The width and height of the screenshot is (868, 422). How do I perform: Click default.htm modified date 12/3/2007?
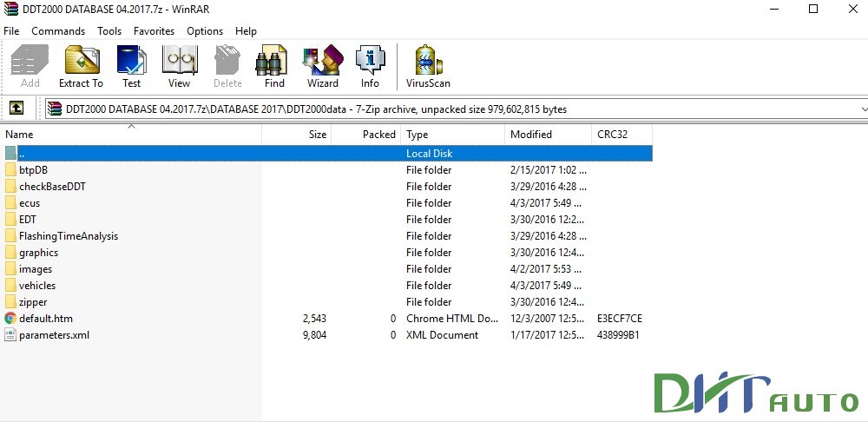(x=548, y=319)
